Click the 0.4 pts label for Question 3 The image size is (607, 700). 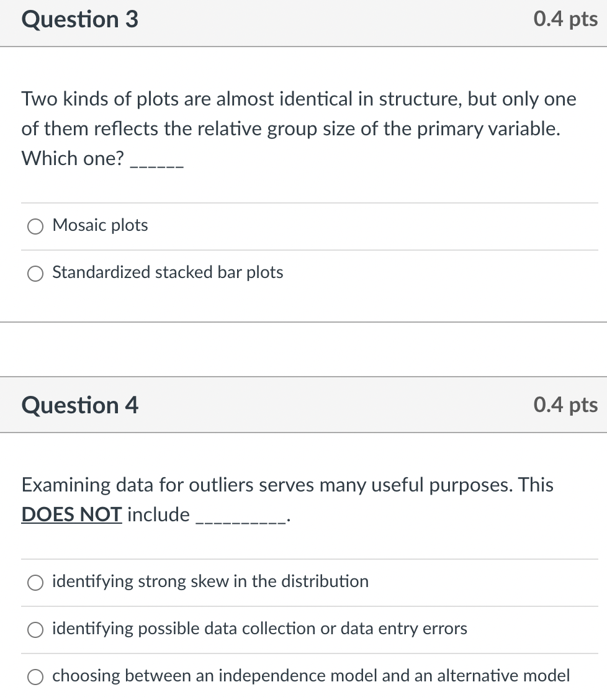[566, 19]
